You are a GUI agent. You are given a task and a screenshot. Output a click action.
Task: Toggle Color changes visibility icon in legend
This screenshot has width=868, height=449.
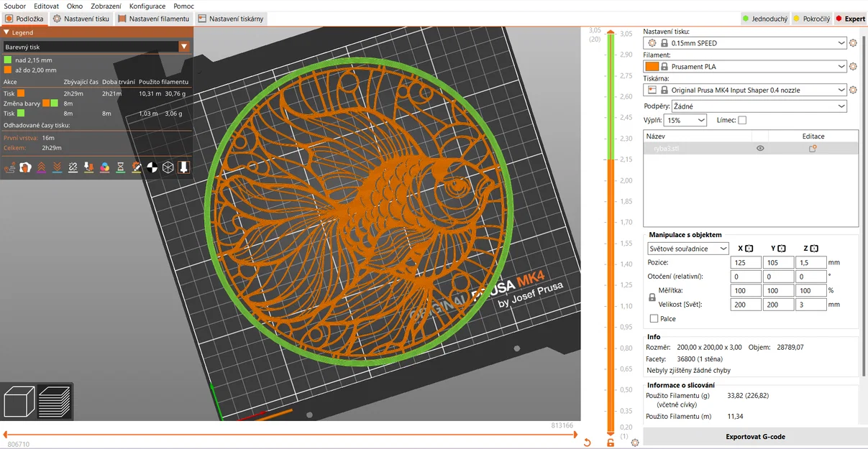point(105,167)
